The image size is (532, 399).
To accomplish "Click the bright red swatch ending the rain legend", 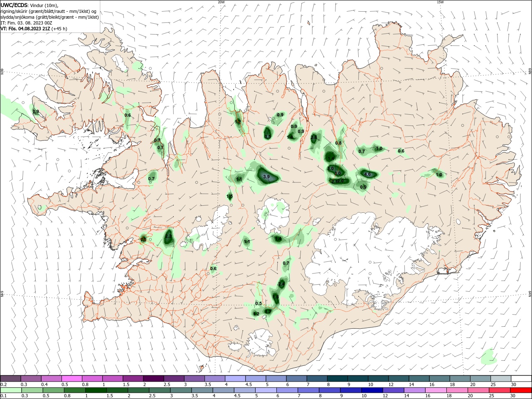I will click(x=521, y=390).
